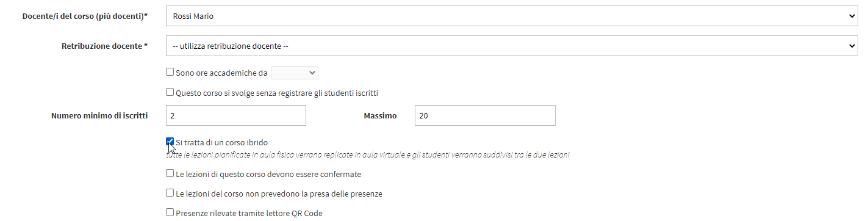Screen dimensions: 868x221
Task: Select the Massimo enrollment field
Action: point(485,115)
